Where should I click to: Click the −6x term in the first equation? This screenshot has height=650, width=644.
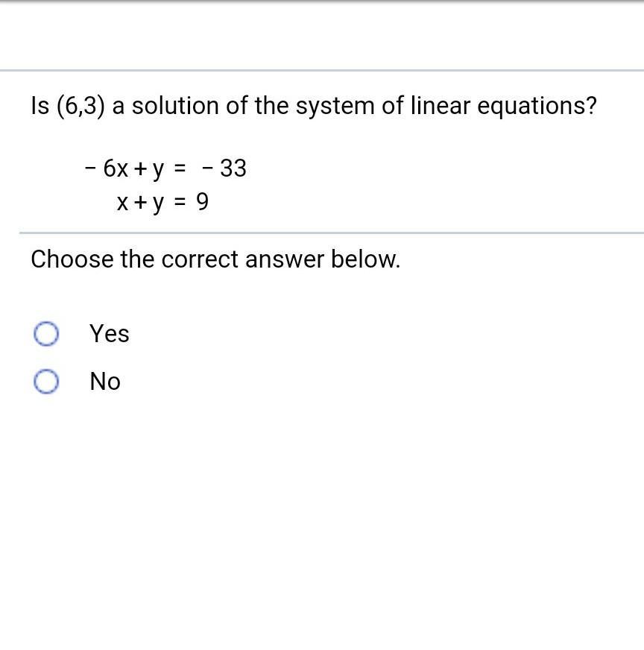click(107, 169)
